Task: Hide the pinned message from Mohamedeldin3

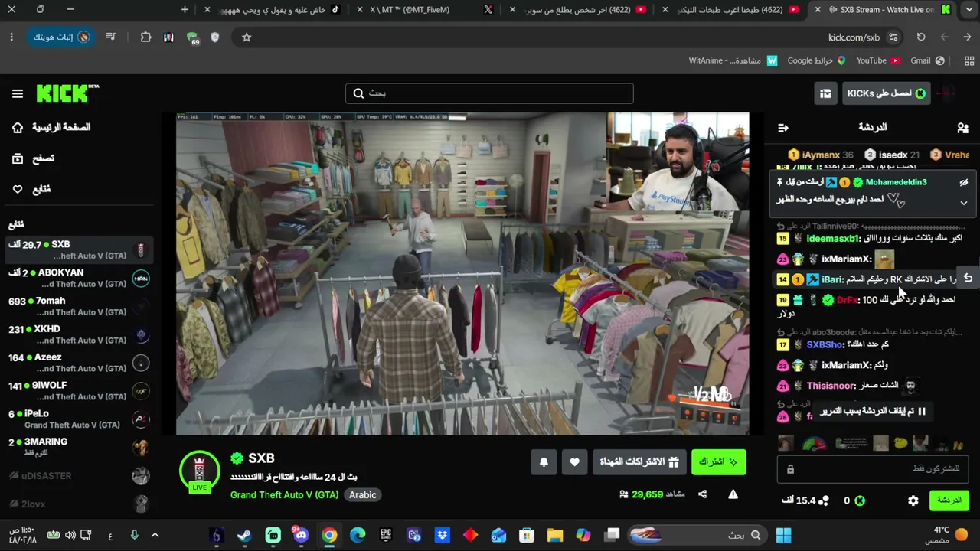Action: pos(964,183)
